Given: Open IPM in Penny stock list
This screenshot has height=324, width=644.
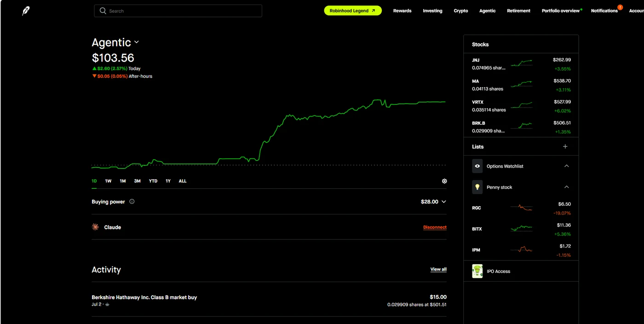Looking at the screenshot, I should [x=521, y=250].
